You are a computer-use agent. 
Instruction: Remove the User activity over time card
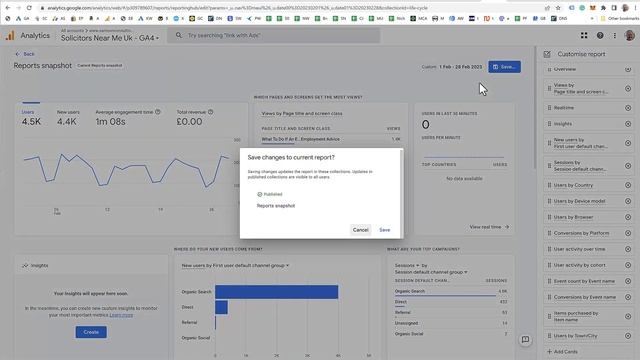coord(628,249)
